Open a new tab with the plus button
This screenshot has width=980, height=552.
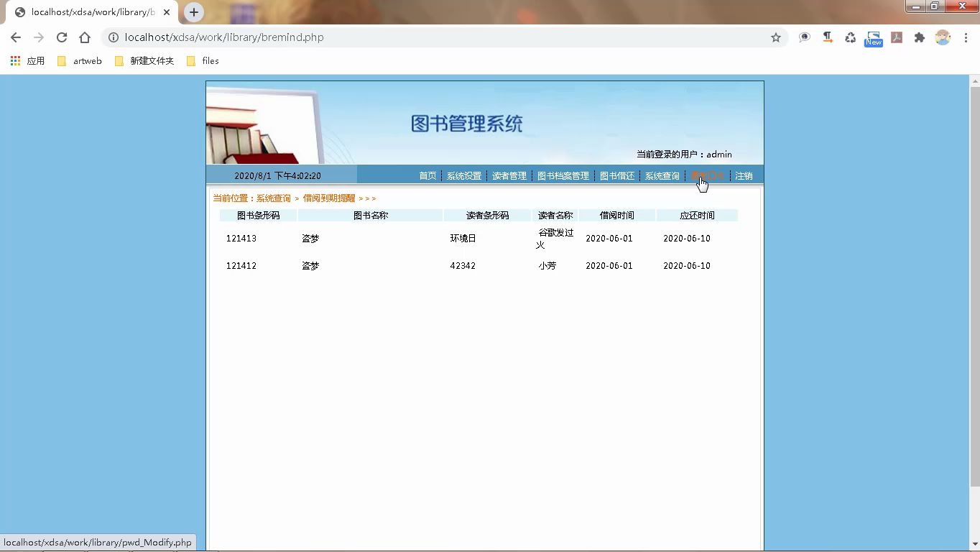[194, 12]
